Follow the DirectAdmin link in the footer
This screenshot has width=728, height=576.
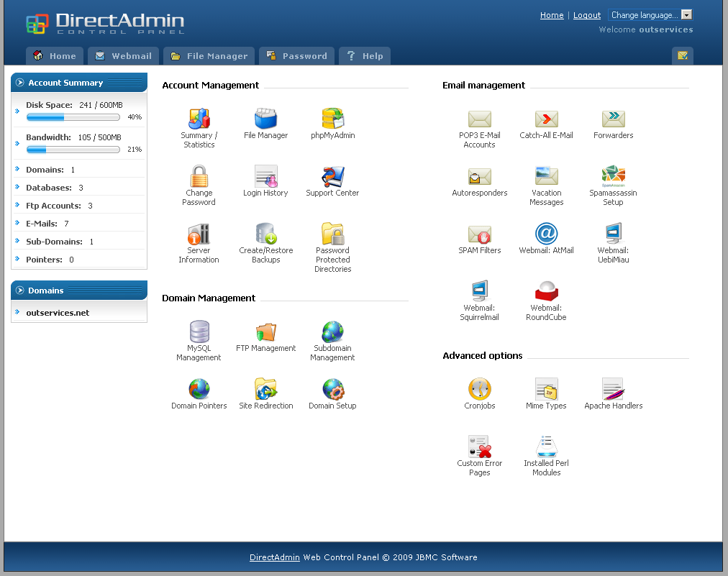(274, 557)
